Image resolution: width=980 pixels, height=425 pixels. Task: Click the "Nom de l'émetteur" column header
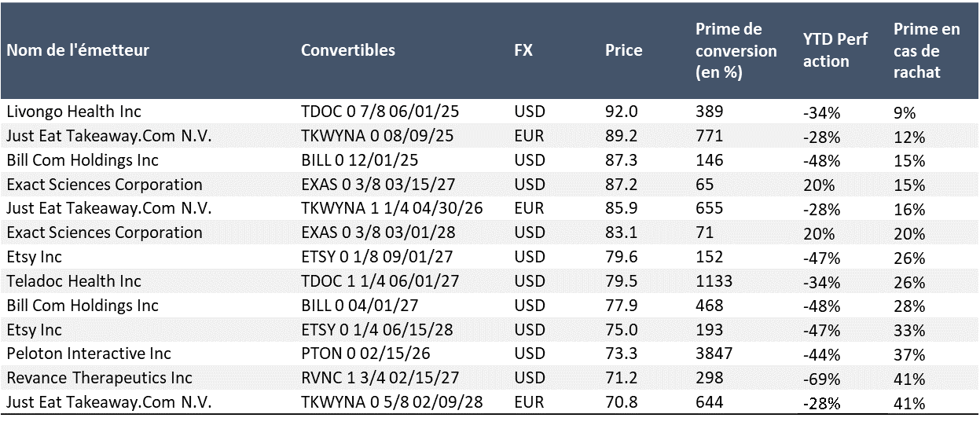click(x=78, y=50)
